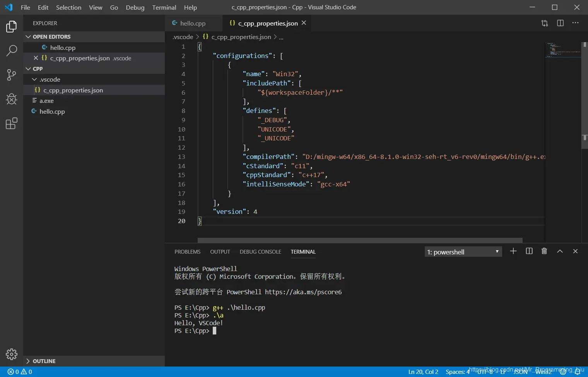This screenshot has width=588, height=377.
Task: Open the Explorer view in the activity bar
Action: [x=12, y=27]
